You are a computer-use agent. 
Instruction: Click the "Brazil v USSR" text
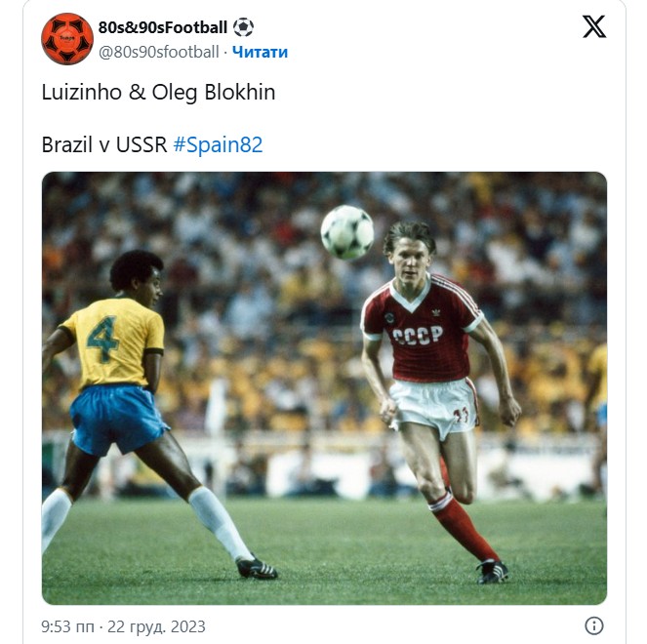click(104, 145)
